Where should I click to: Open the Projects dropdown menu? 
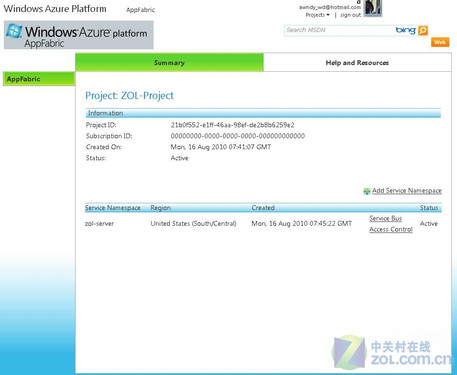point(317,15)
